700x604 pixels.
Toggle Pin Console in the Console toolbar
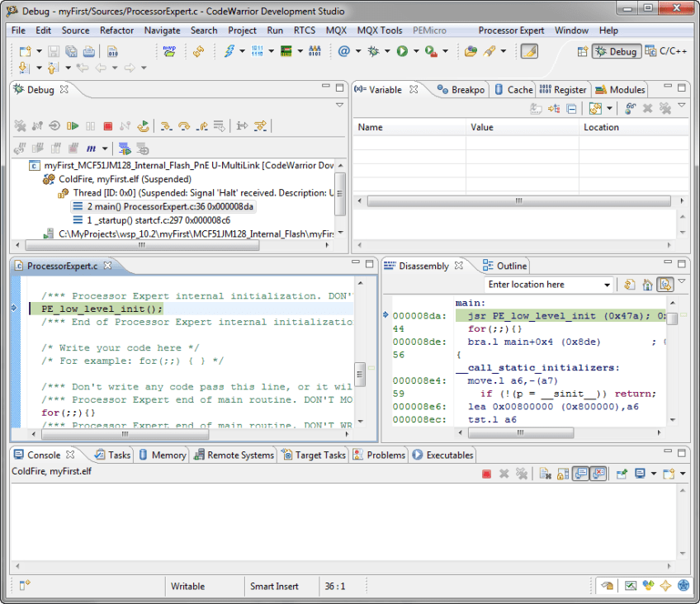click(621, 474)
